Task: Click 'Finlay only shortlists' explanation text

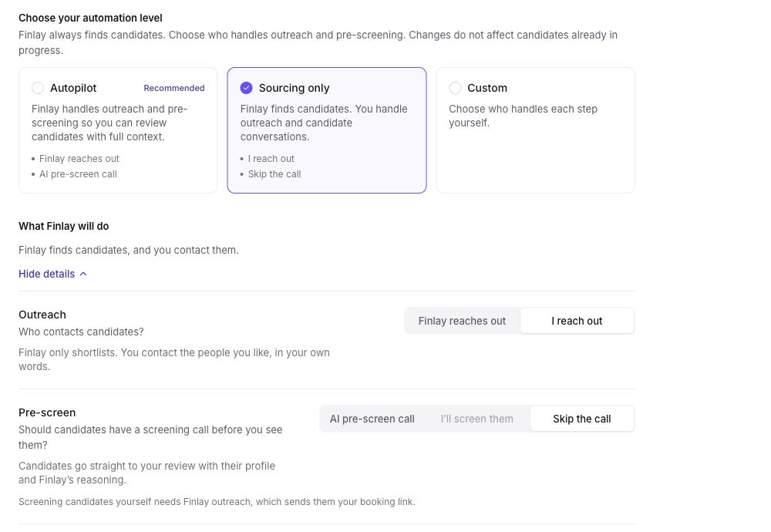Action: click(x=174, y=359)
